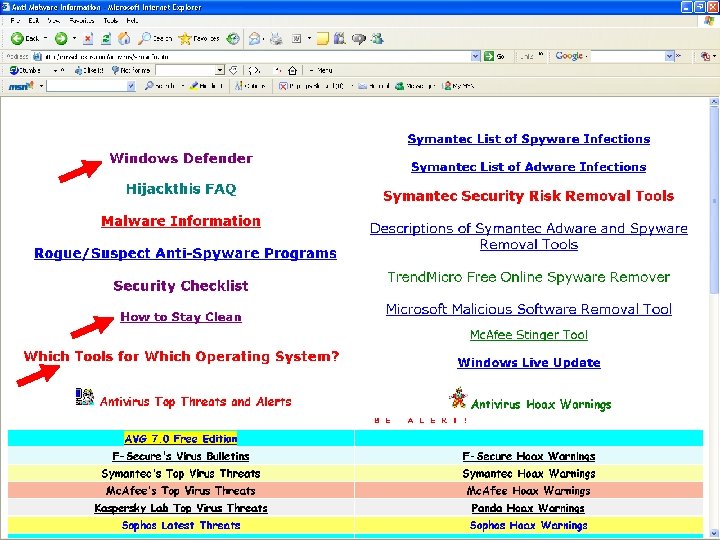Open Rogue/Suspect Anti-Spyware Programs link
The width and height of the screenshot is (720, 540).
pos(185,253)
